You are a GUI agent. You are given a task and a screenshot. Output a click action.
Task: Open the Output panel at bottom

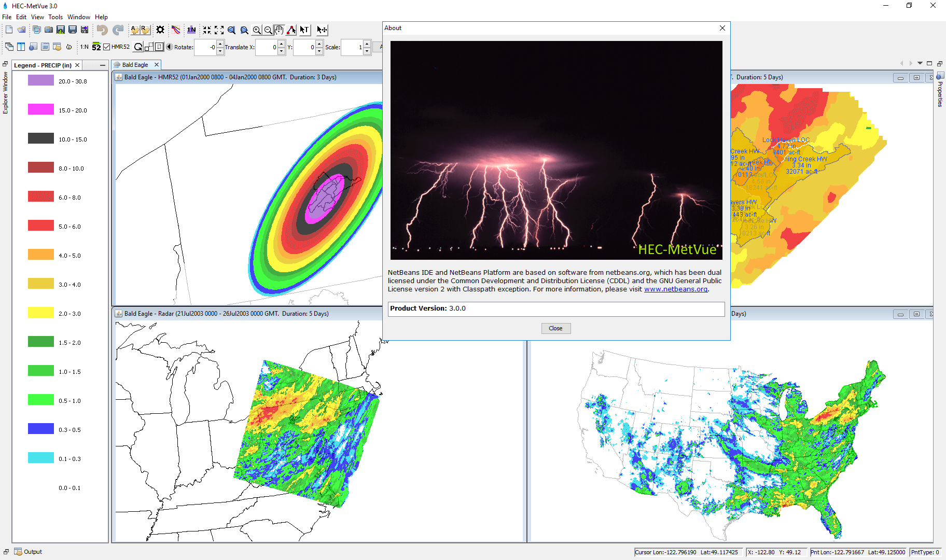click(29, 552)
